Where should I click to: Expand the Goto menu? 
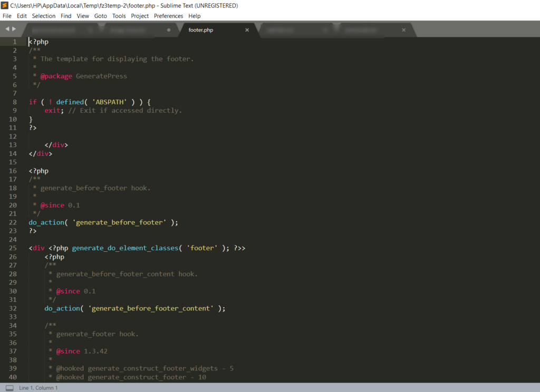100,16
